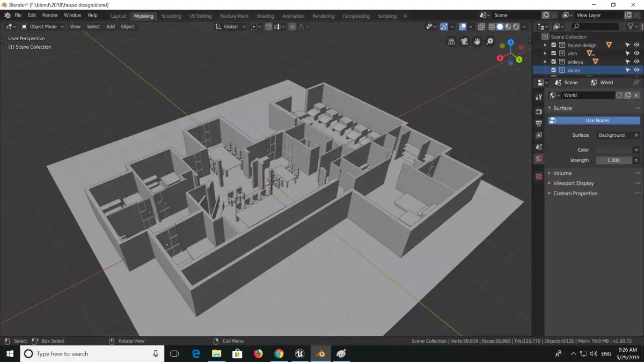Open the viewport shading options dropdown

pos(525,26)
